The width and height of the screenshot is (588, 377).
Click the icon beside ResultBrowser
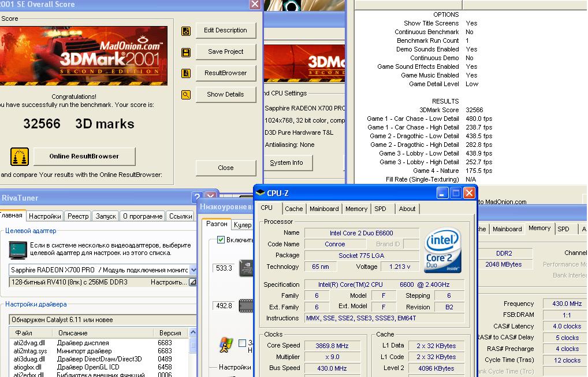coord(185,73)
